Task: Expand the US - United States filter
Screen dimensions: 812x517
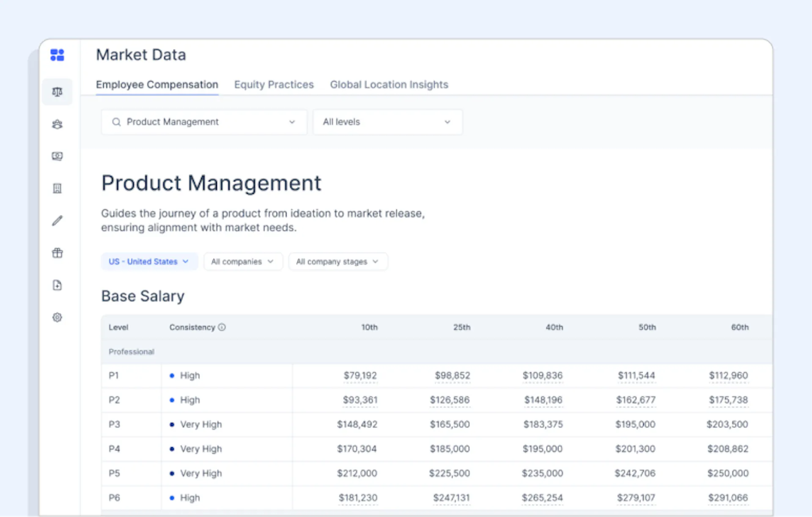Action: click(x=149, y=261)
